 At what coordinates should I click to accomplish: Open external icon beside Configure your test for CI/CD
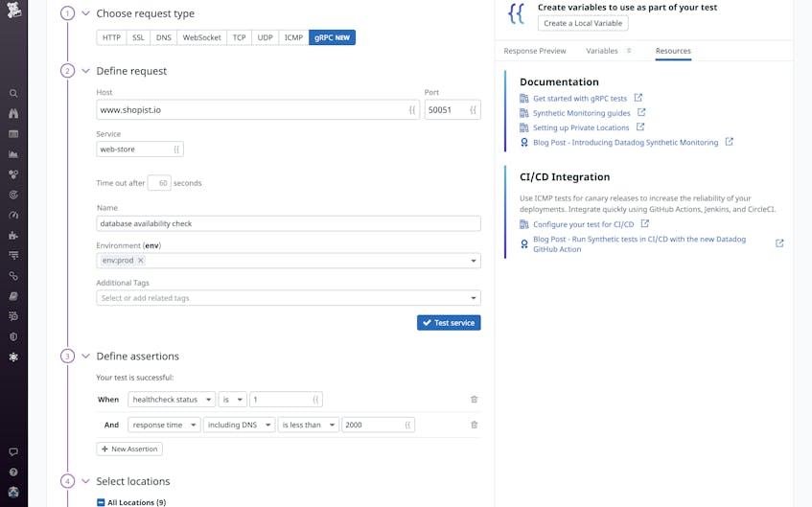point(645,223)
